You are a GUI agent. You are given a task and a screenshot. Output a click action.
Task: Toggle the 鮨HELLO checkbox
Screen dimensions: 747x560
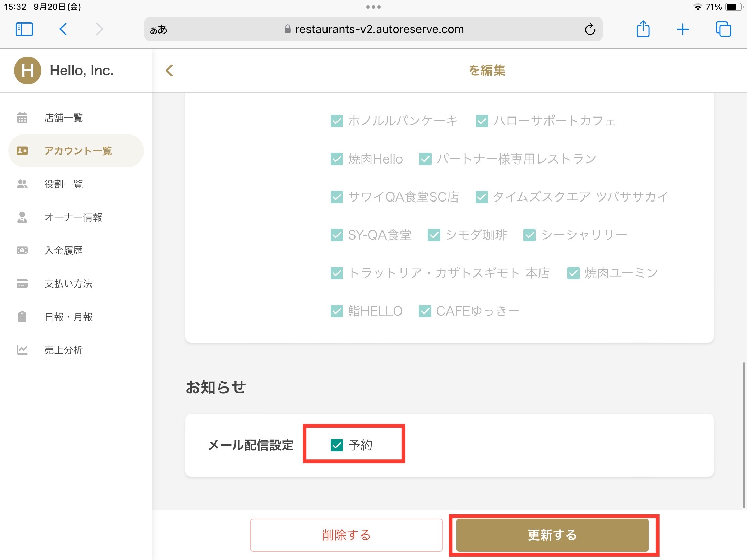pyautogui.click(x=336, y=311)
